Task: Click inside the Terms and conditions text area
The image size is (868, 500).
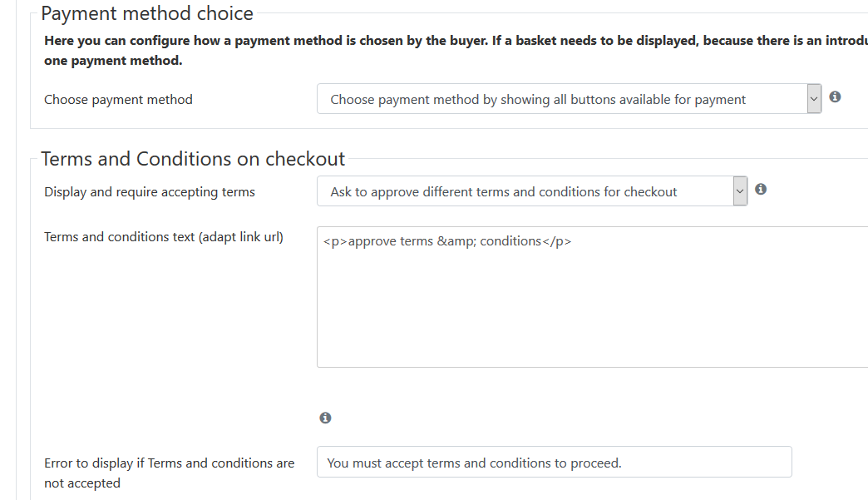Action: [x=592, y=297]
